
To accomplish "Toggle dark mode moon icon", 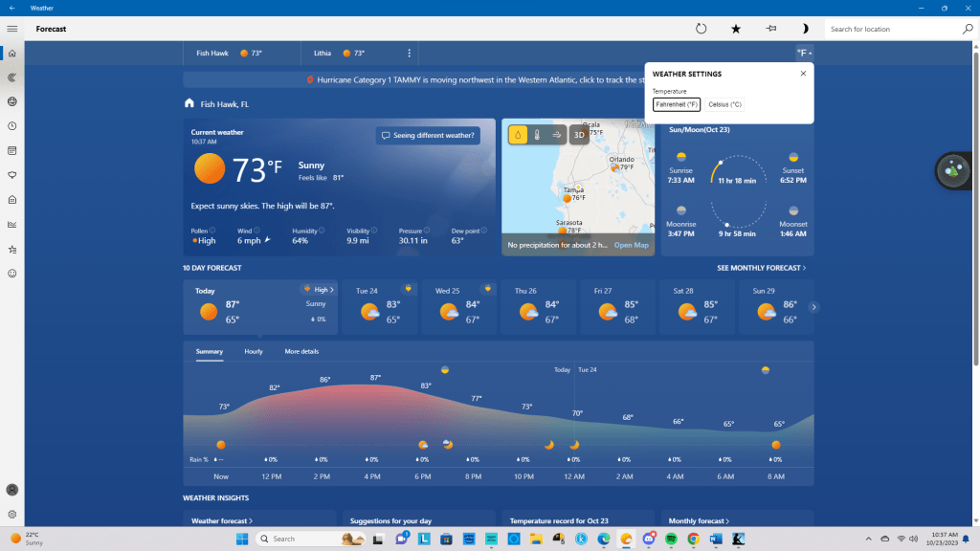I will tap(805, 29).
